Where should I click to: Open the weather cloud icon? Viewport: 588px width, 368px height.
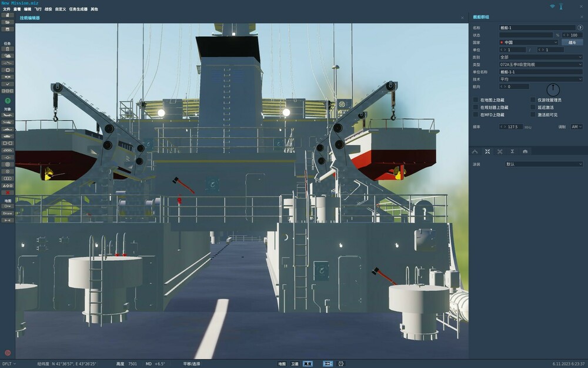coord(7,56)
